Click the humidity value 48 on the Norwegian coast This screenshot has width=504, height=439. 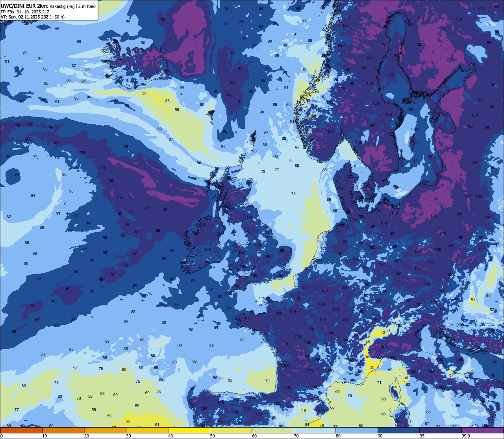pos(317,92)
